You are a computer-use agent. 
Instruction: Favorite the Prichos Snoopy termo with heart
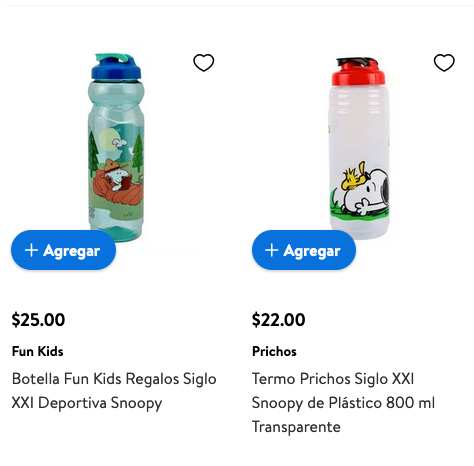pos(444,63)
